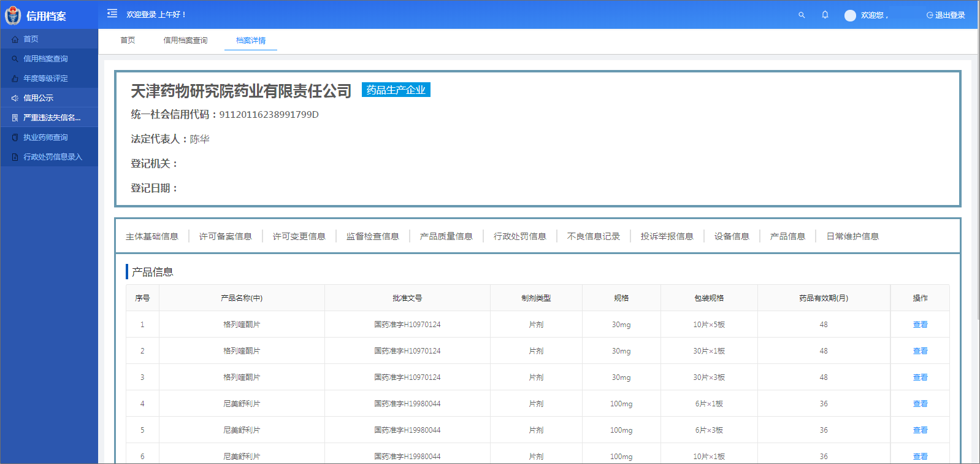This screenshot has height=464, width=980.
Task: Select the 监督检查信息 section tab
Action: pyautogui.click(x=373, y=236)
